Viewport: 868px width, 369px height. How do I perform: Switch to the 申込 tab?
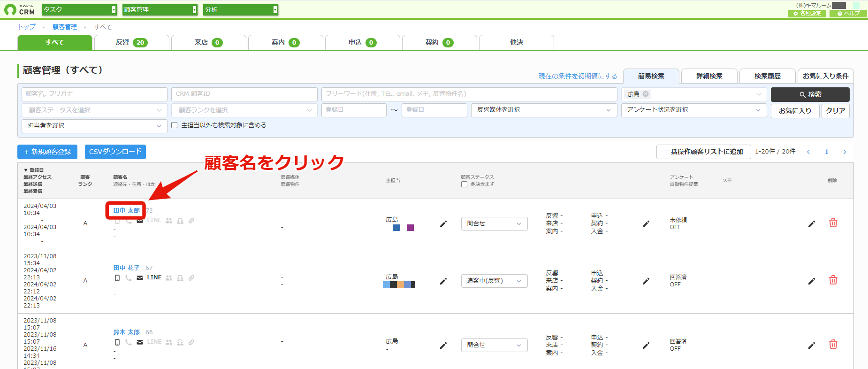point(362,42)
